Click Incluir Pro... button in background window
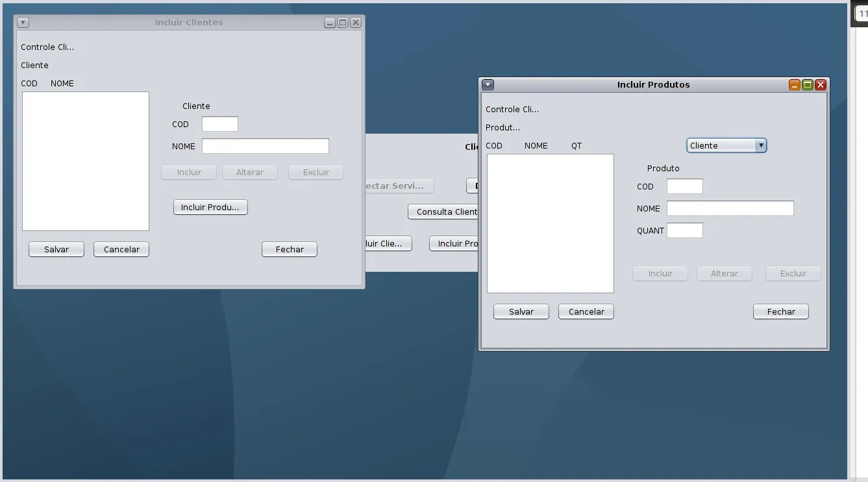 (x=454, y=243)
